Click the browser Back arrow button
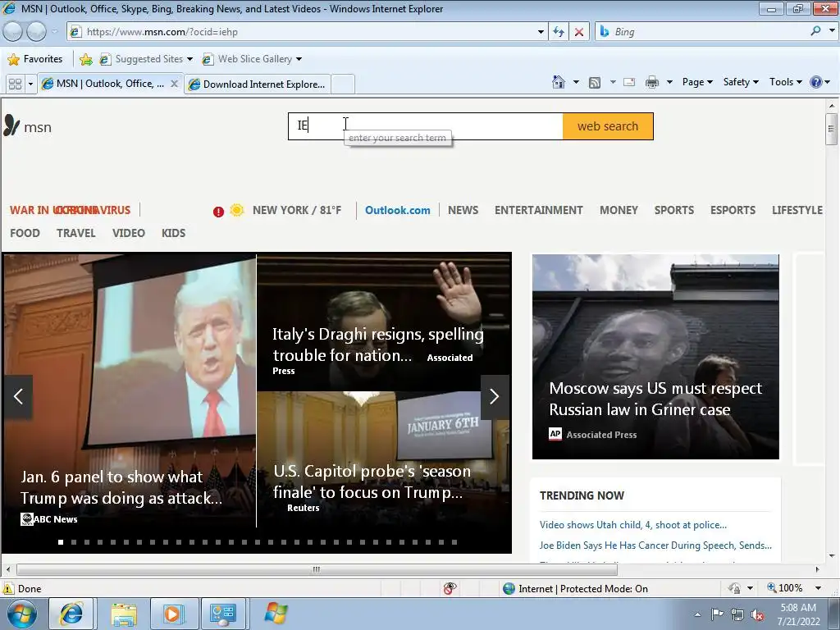Viewport: 840px width, 630px height. [x=13, y=32]
